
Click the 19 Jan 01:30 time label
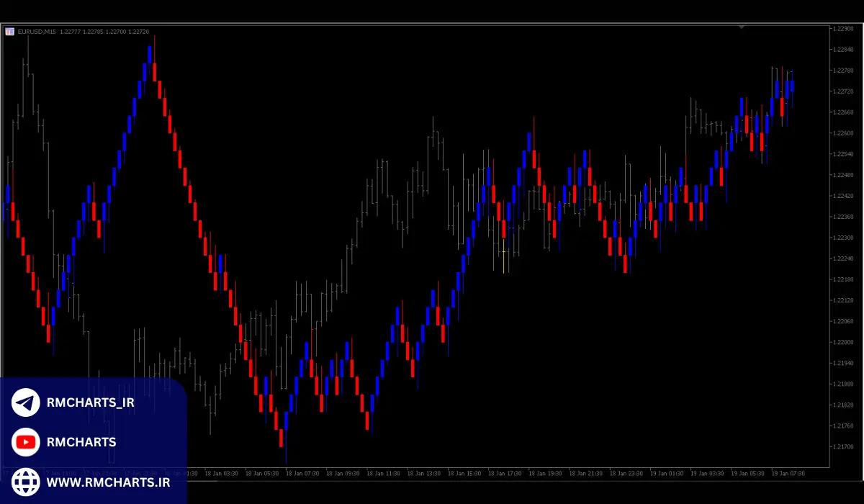coord(667,474)
